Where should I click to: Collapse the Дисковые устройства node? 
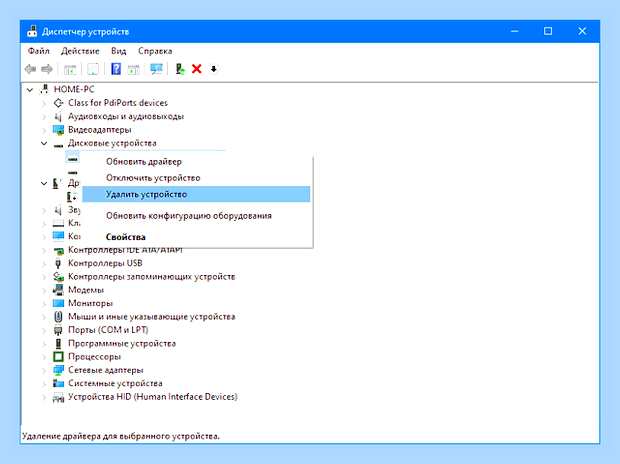click(44, 143)
